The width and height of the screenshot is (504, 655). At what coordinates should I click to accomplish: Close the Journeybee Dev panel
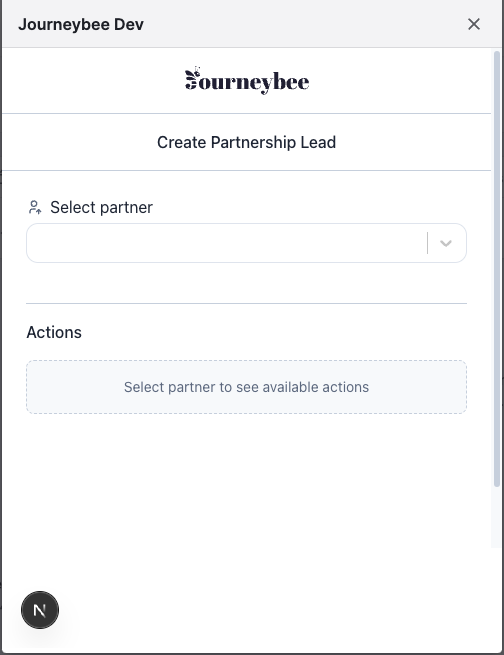tap(474, 24)
